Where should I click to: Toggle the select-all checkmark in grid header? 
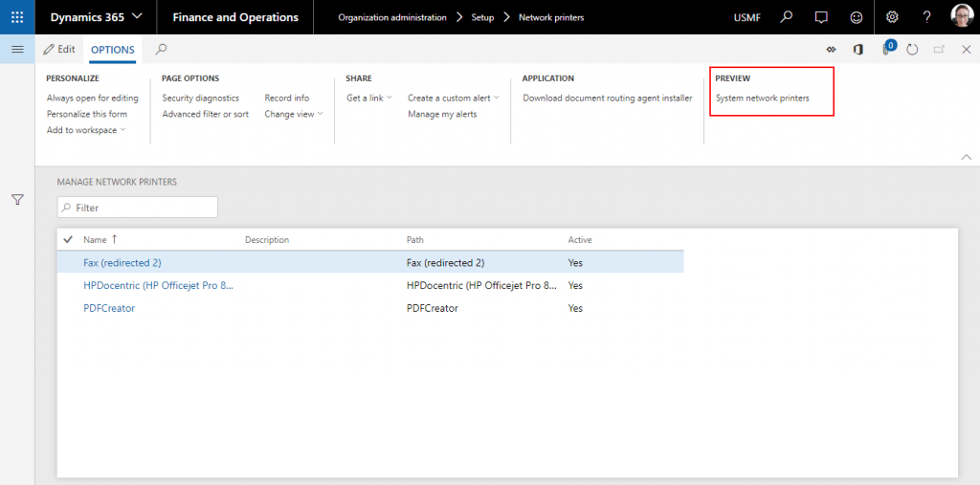click(x=68, y=239)
